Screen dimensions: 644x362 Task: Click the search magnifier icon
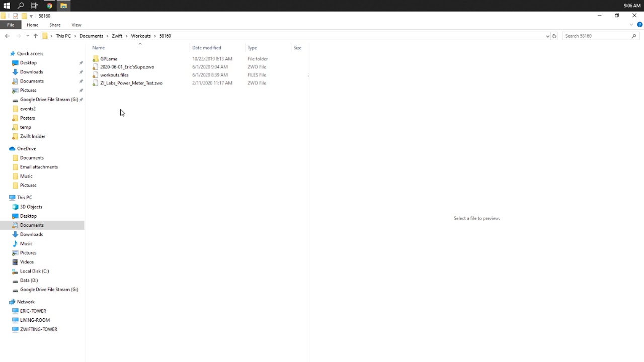point(634,36)
